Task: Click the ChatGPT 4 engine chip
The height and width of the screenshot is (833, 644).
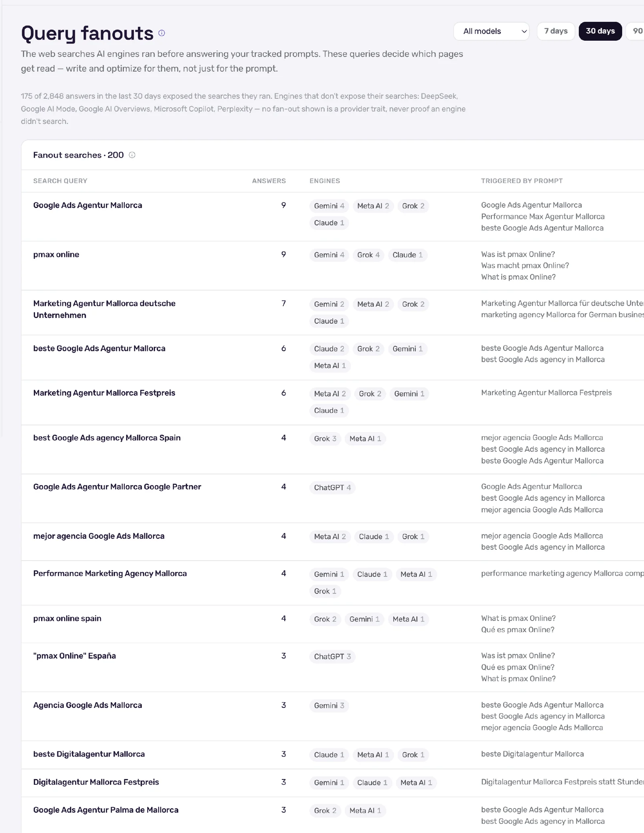Action: pos(332,488)
